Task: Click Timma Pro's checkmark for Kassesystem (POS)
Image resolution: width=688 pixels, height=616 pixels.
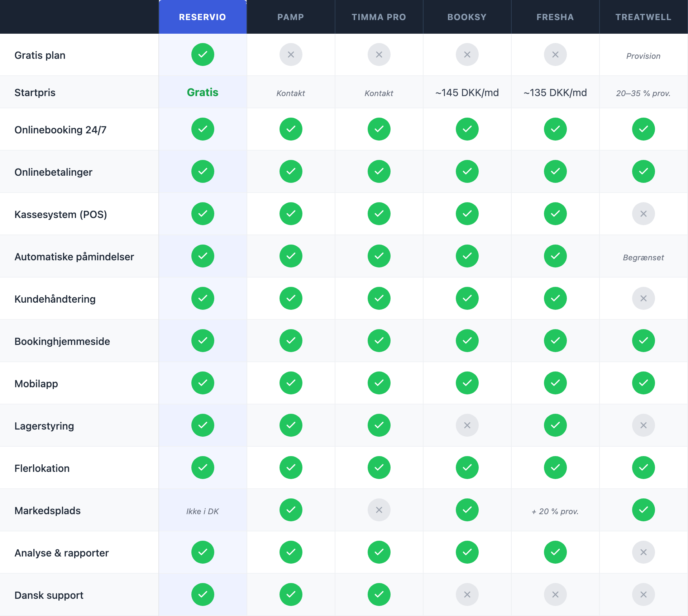Action: [379, 214]
